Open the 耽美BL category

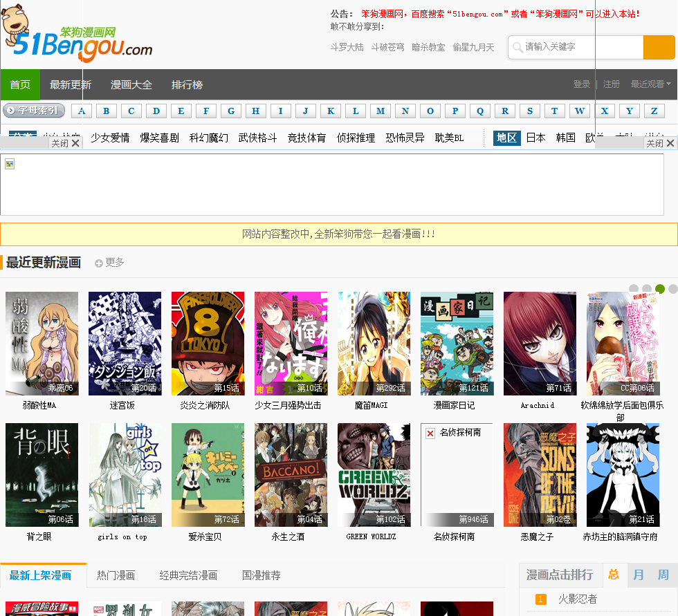tap(450, 138)
